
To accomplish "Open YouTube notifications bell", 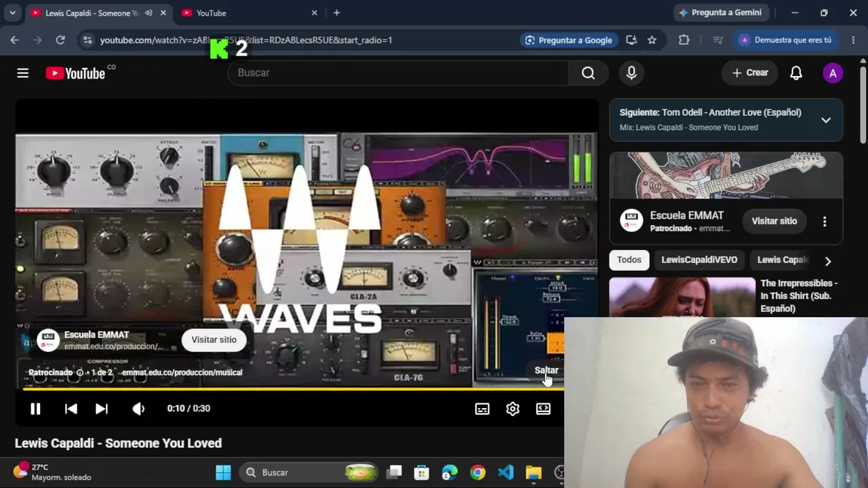I will [x=796, y=73].
